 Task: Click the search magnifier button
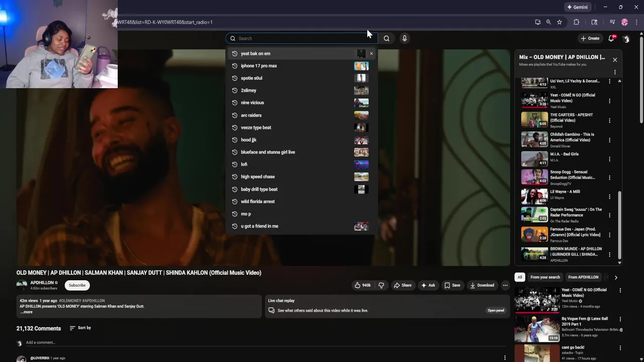pos(386,38)
